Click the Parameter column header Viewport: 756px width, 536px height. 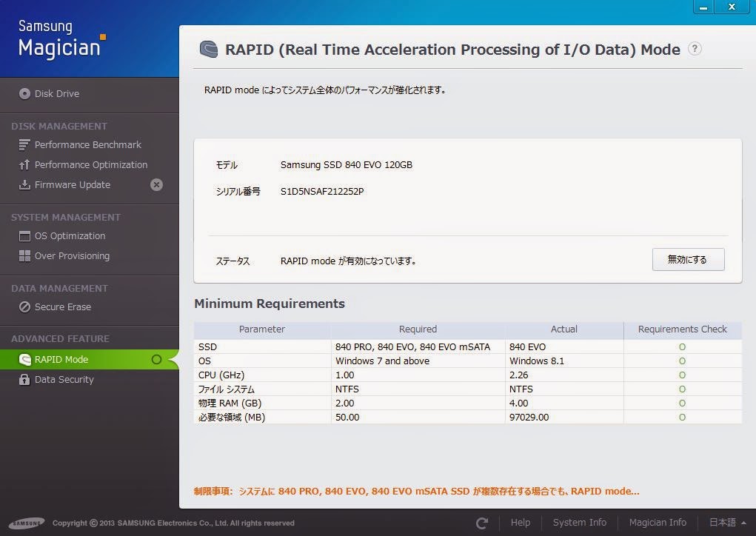pyautogui.click(x=262, y=329)
